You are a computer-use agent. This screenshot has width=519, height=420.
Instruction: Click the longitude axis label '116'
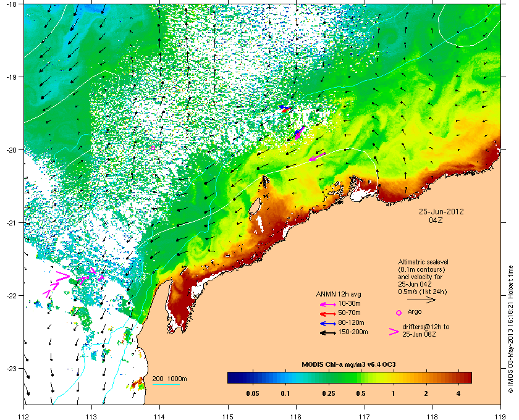point(296,416)
